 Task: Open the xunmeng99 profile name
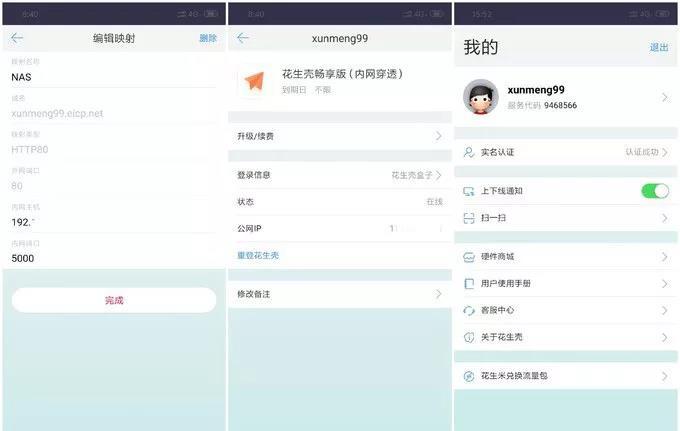(536, 90)
